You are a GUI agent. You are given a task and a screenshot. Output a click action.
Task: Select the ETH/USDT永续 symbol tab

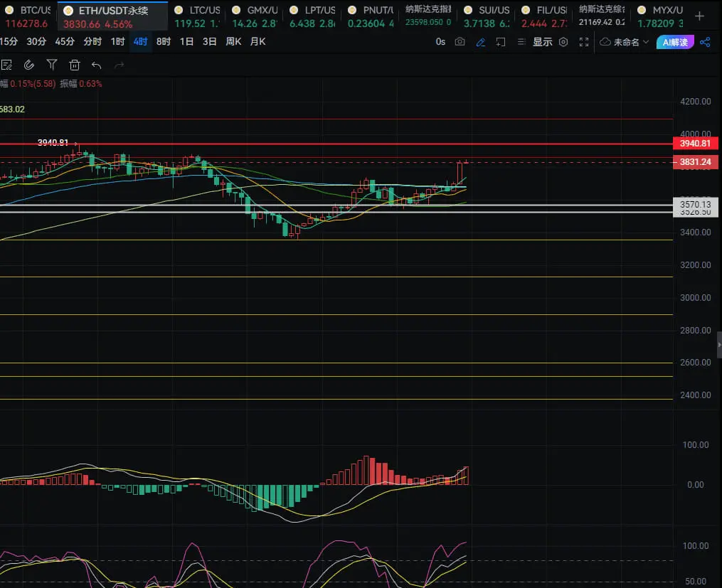coord(113,16)
